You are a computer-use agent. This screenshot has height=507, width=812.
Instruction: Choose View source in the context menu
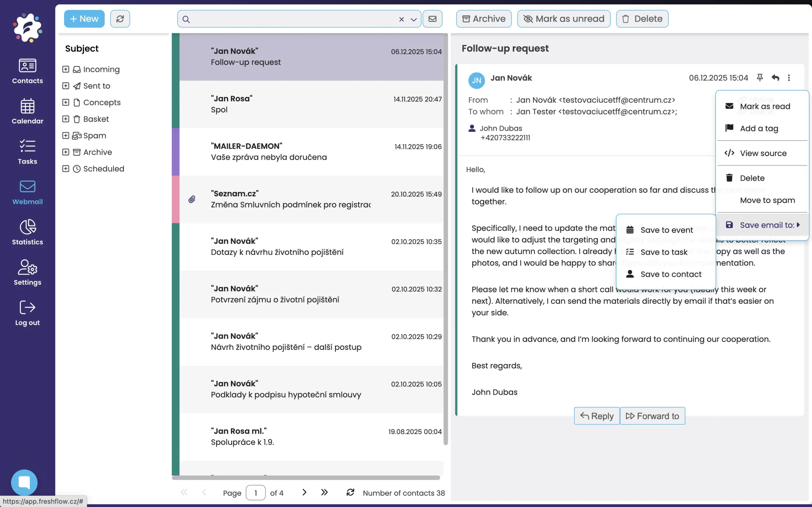tap(763, 153)
